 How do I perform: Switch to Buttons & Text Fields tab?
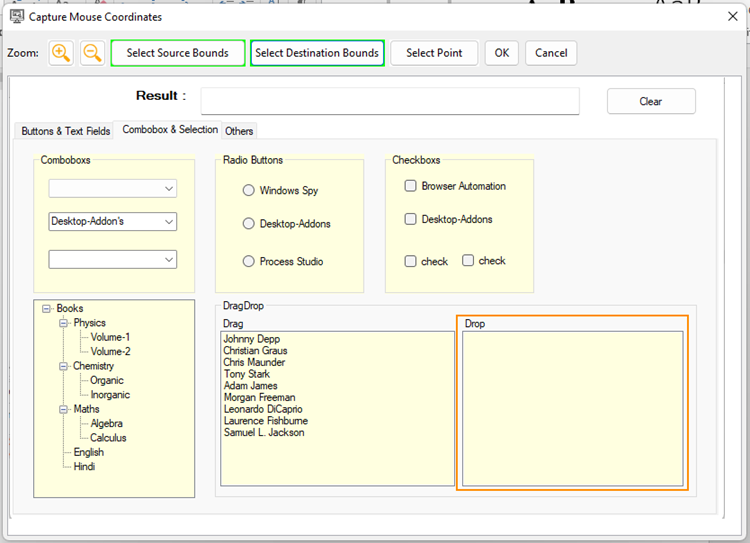click(66, 131)
